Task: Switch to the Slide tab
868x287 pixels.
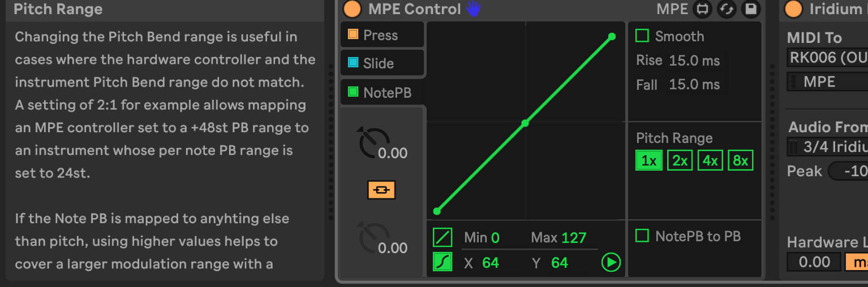Action: (x=381, y=63)
